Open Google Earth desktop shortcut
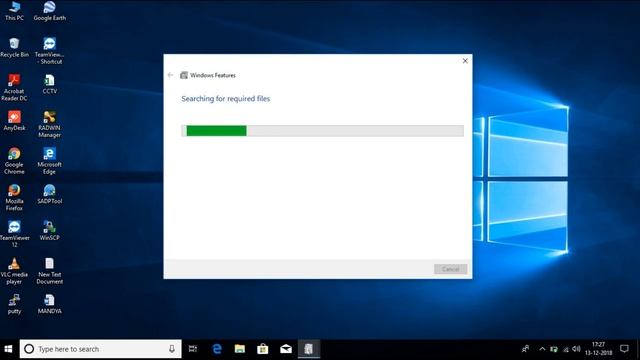 (49, 11)
